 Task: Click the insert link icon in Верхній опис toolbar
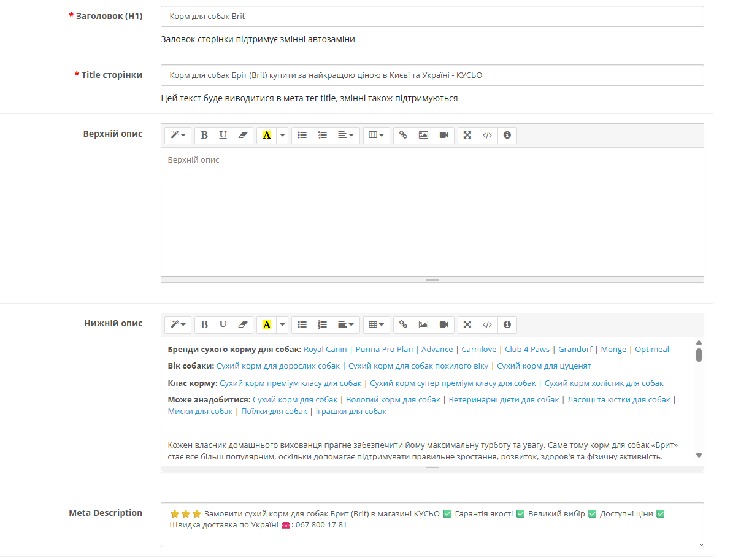(403, 135)
